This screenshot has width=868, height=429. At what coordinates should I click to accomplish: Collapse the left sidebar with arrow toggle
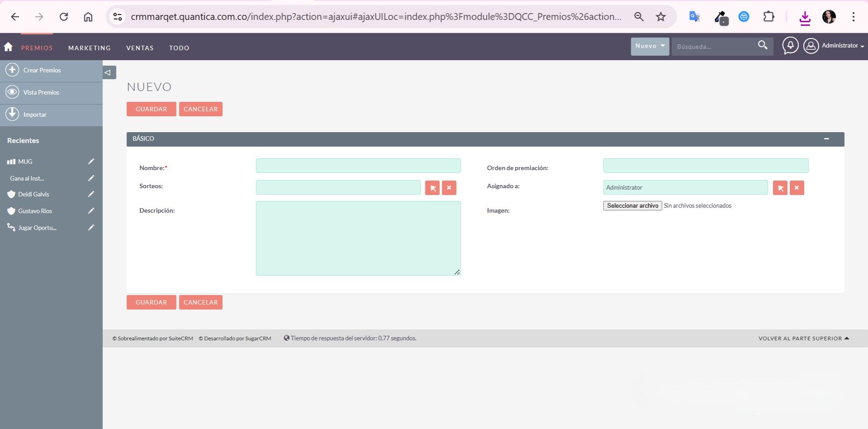coord(108,72)
